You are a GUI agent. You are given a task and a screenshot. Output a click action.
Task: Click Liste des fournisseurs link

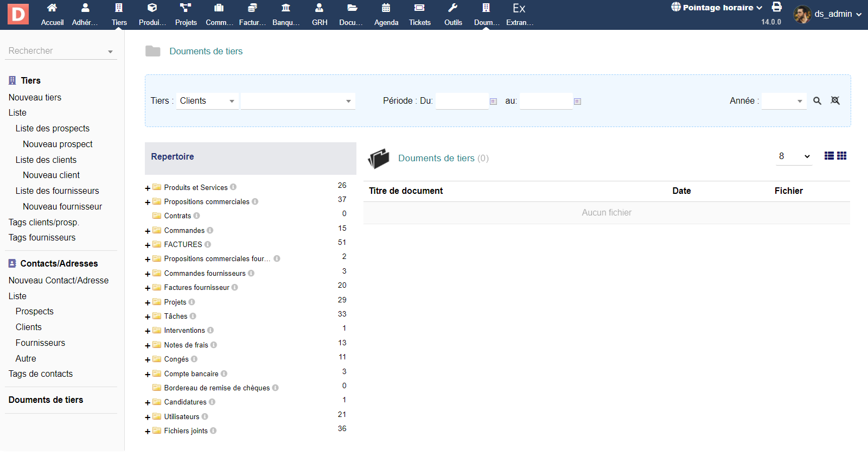point(57,191)
